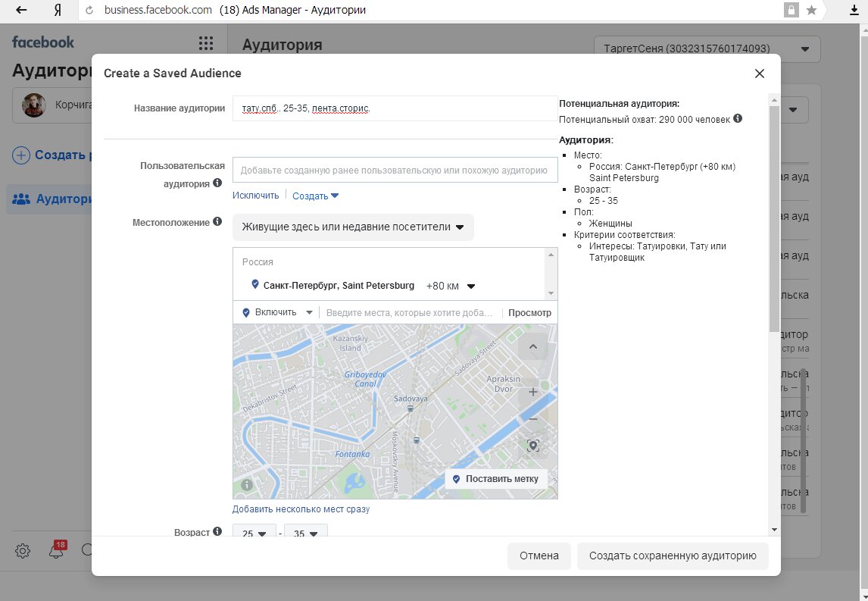Screen dimensions: 868x601
Task: Open the Yandex browser logo button
Action: point(58,10)
